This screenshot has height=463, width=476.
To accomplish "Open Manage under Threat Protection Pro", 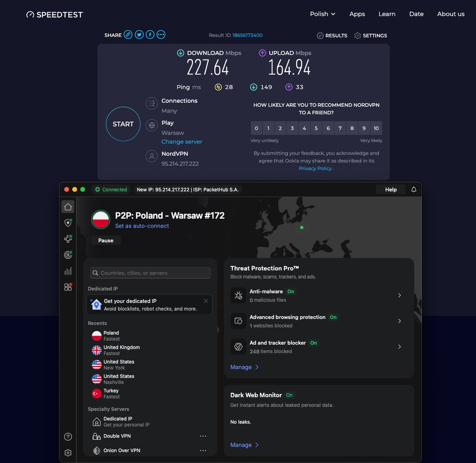I will tap(245, 367).
